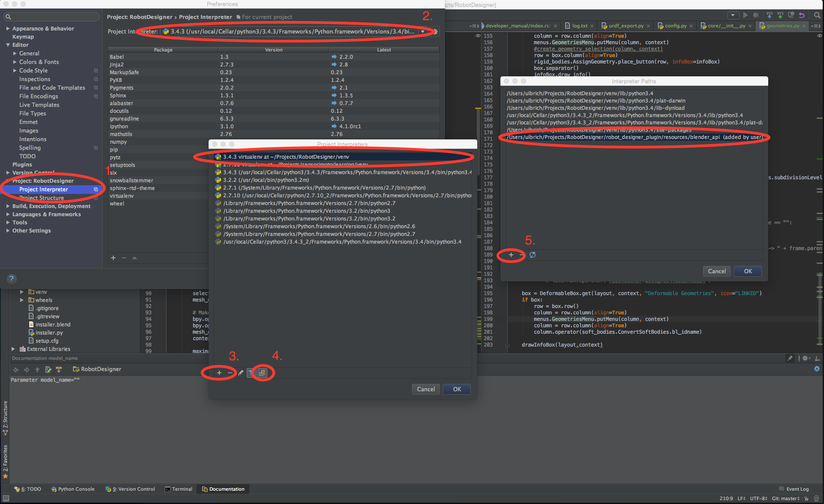Image resolution: width=824 pixels, height=504 pixels.
Task: Switch to core/__init__.py editor tab
Action: [x=726, y=26]
